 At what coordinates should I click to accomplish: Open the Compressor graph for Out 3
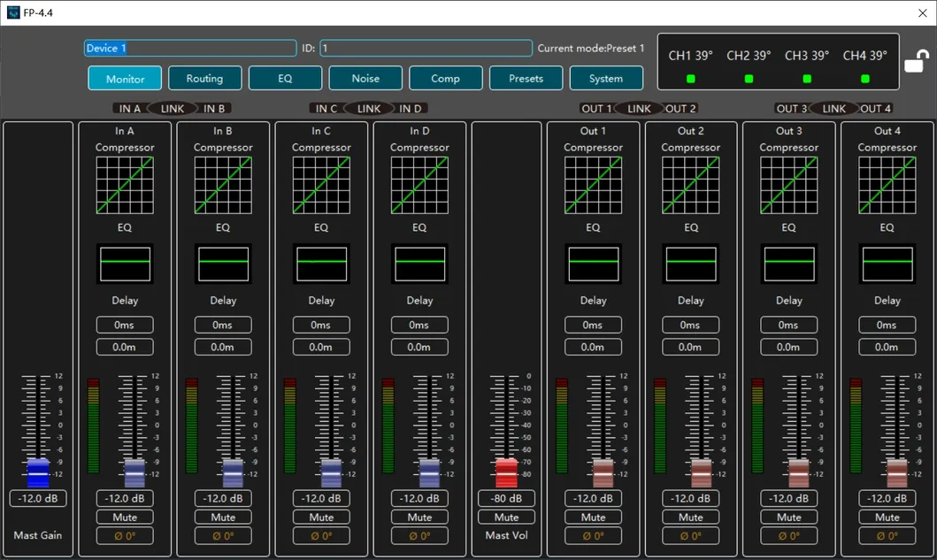[x=788, y=183]
